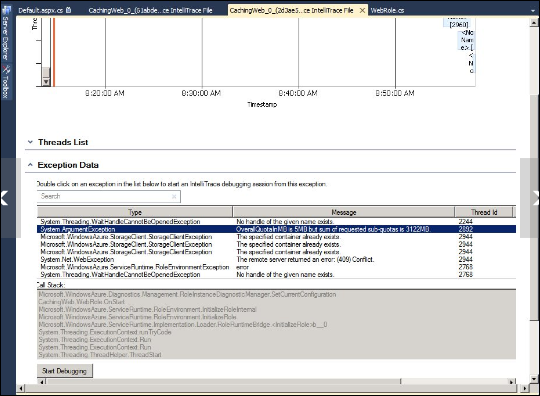This screenshot has width=540, height=396.
Task: Click the 8:30:00 AM timestamp label
Action: pyautogui.click(x=201, y=93)
